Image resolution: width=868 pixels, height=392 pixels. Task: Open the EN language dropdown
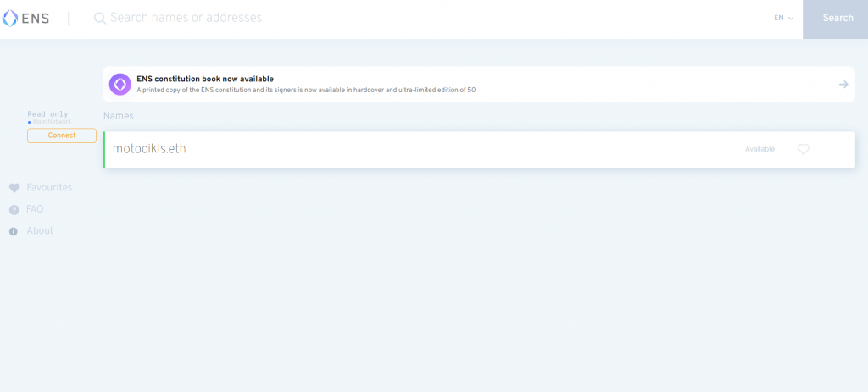(x=783, y=18)
